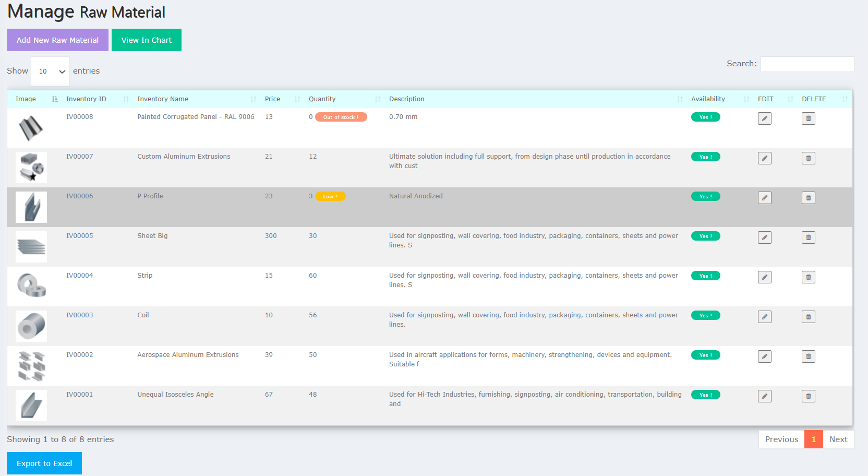Click the delete icon for the Coil item
The height and width of the screenshot is (476, 868).
click(x=808, y=317)
